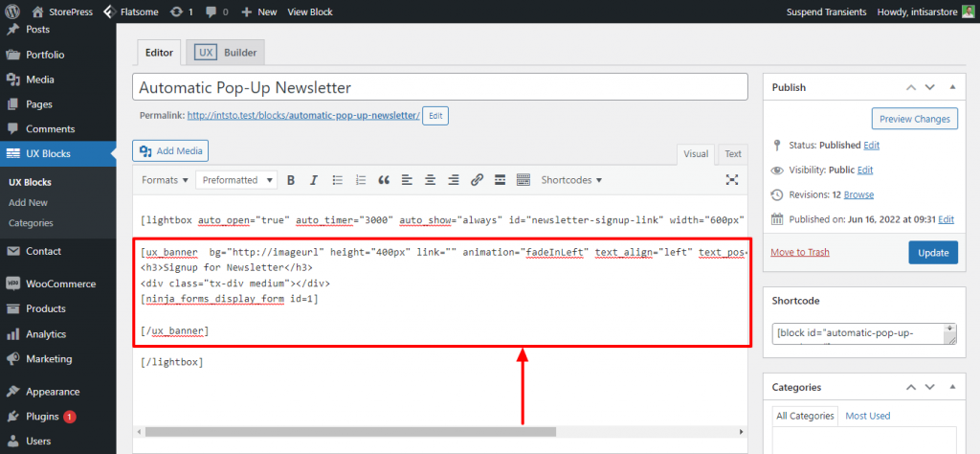Insert the Read More tag
Viewport: 980px width, 454px height.
click(500, 180)
